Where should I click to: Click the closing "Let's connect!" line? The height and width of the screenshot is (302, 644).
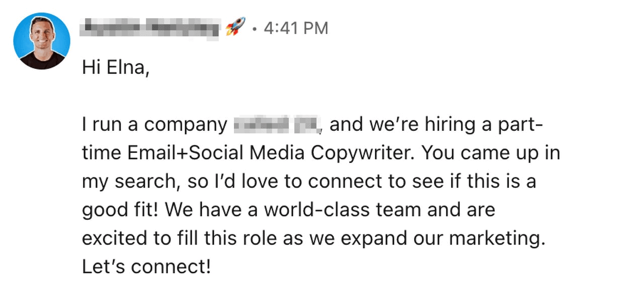coord(146,267)
